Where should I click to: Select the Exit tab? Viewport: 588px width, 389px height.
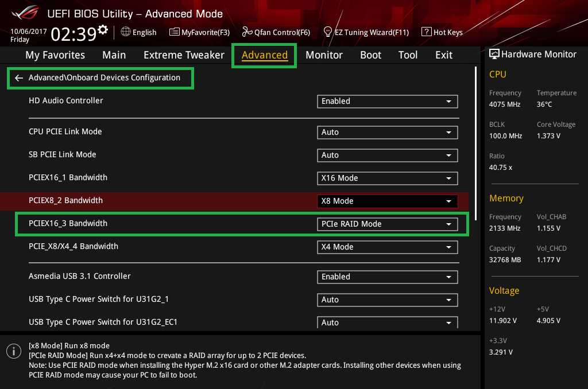[x=444, y=55]
